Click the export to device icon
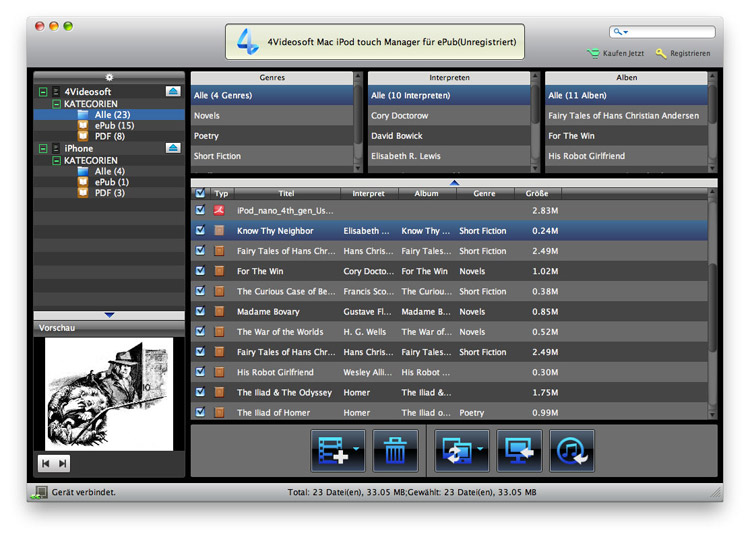 [x=456, y=451]
